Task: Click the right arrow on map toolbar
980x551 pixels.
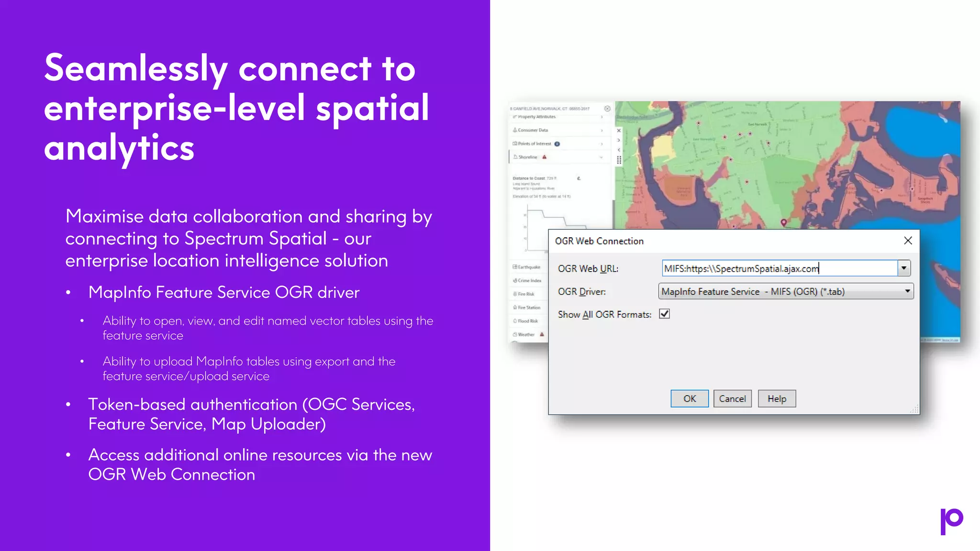Action: click(619, 140)
